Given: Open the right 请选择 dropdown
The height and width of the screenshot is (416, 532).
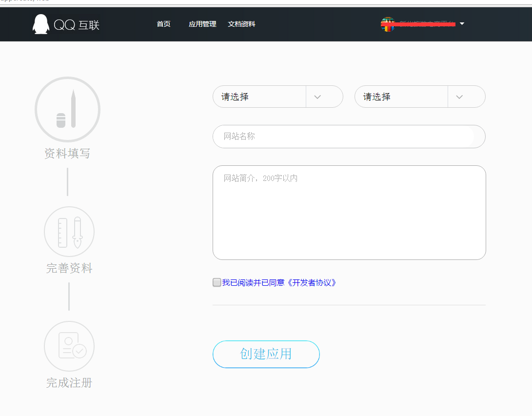Looking at the screenshot, I should (419, 97).
